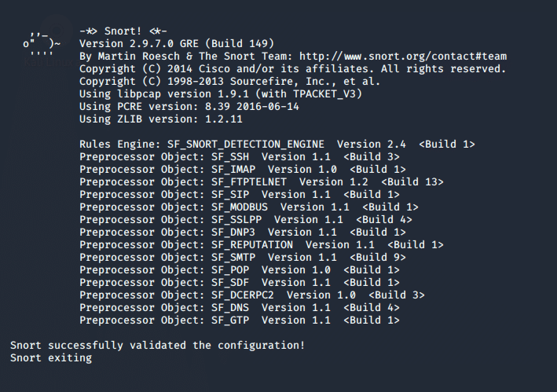Click the SF_IMAP preprocessor entry
Viewport: 557px width, 392px height.
coord(242,170)
